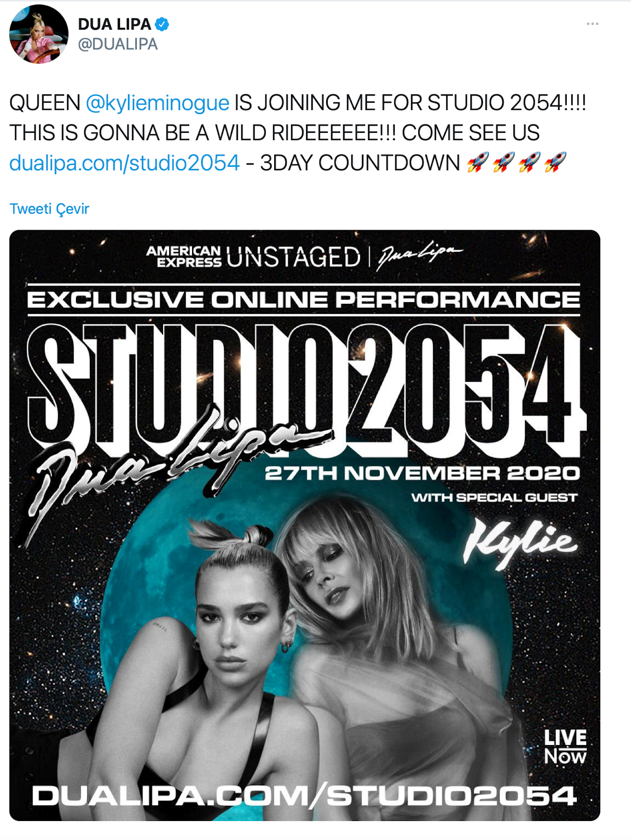Click the DUA LIPA display name
Image resolution: width=631 pixels, height=840 pixels.
pos(114,24)
